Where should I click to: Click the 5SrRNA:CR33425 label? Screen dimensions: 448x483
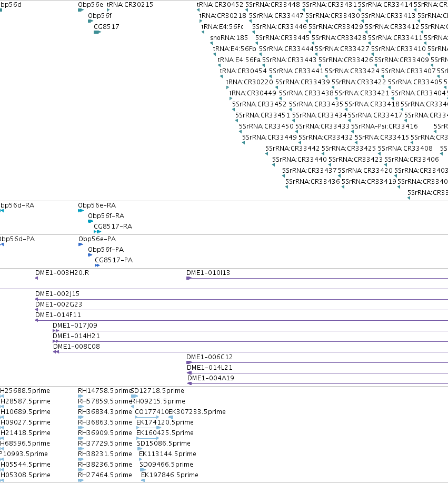(349, 149)
